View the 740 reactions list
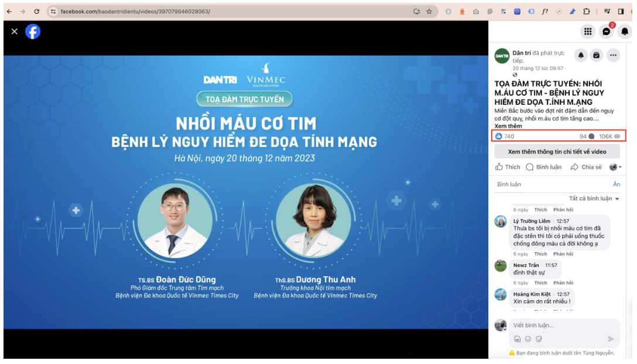This screenshot has width=637, height=364. pyautogui.click(x=505, y=136)
